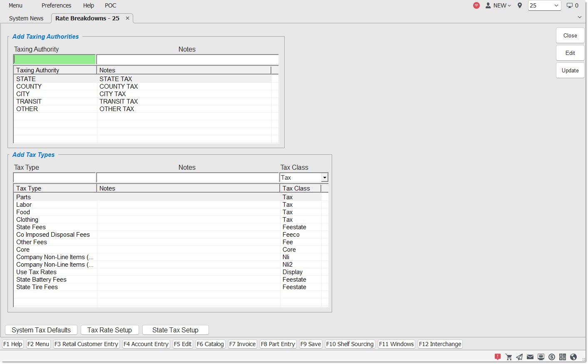Click the monitor icon beside the 0 count
This screenshot has height=364, width=588.
[570, 5]
